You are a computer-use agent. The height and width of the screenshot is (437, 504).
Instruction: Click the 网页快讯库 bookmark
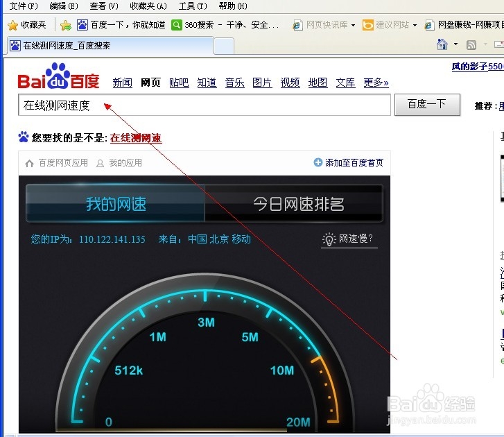coord(320,25)
